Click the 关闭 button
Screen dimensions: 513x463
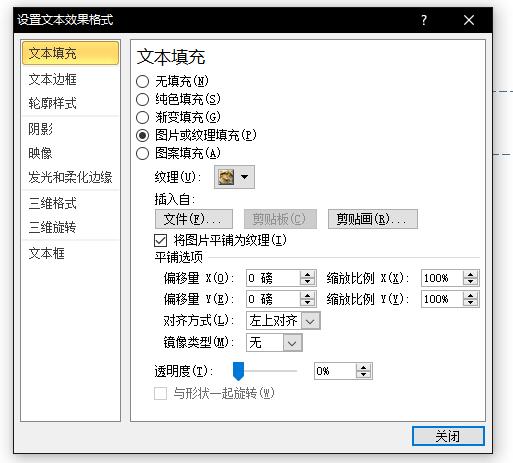point(448,436)
